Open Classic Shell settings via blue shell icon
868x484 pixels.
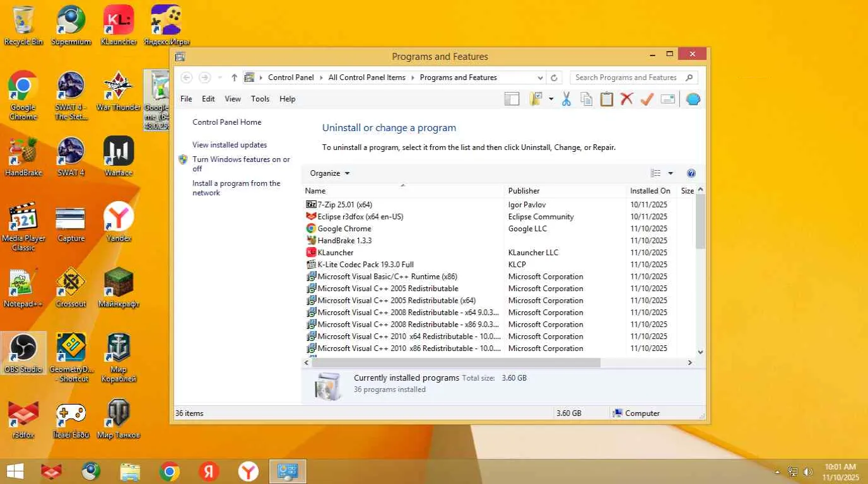point(693,99)
